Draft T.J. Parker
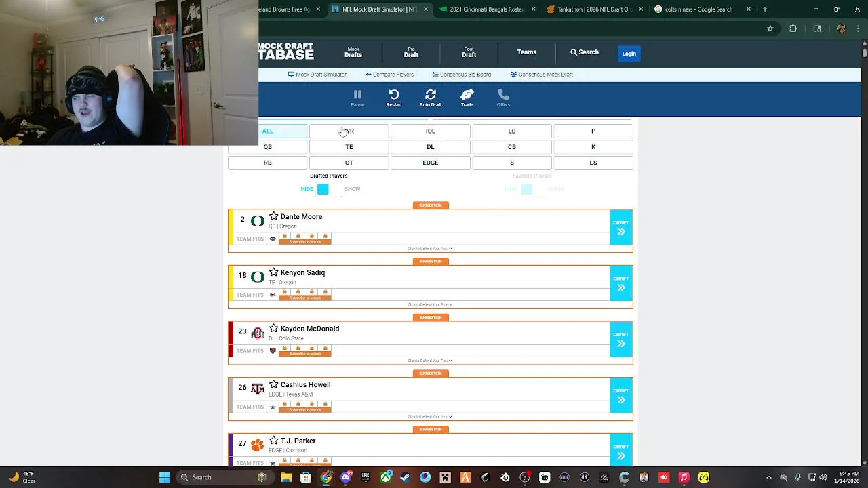This screenshot has width=868, height=488. click(x=621, y=450)
